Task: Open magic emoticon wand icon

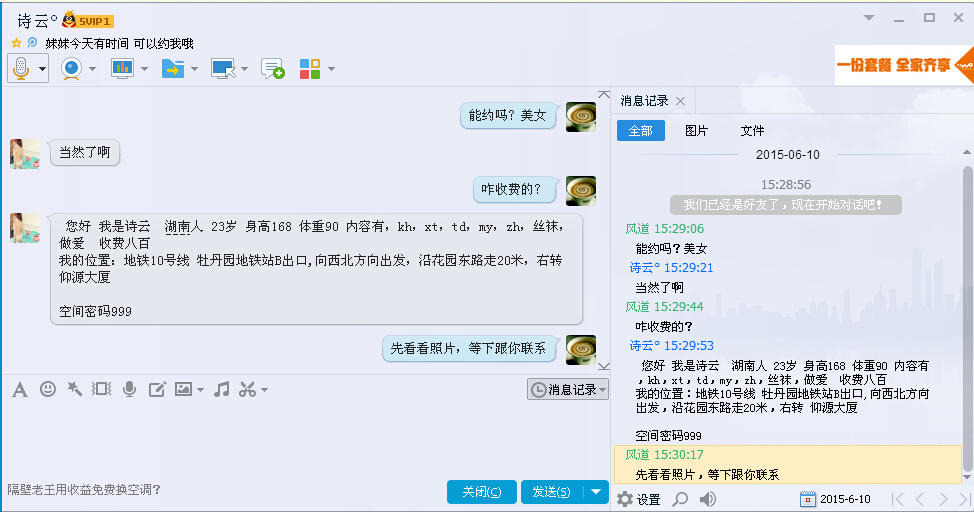Action: click(x=75, y=389)
